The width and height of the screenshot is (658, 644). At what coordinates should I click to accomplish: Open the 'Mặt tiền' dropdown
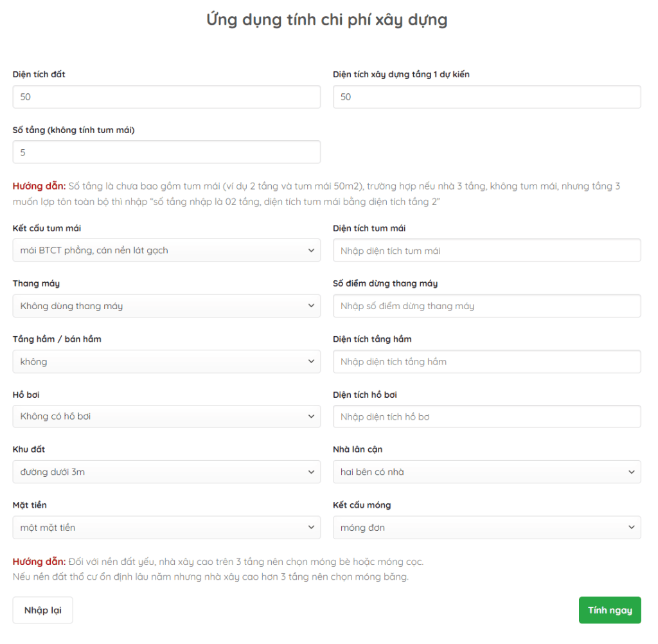[166, 528]
